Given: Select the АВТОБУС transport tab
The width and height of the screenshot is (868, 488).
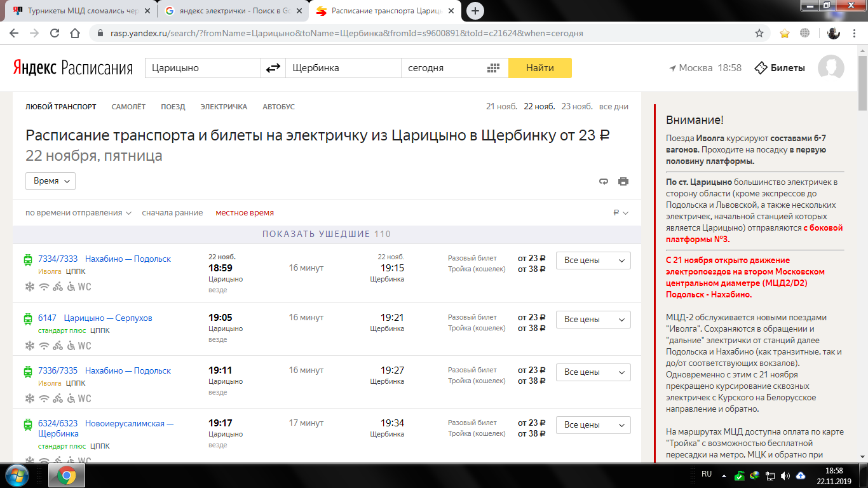Looking at the screenshot, I should (278, 107).
